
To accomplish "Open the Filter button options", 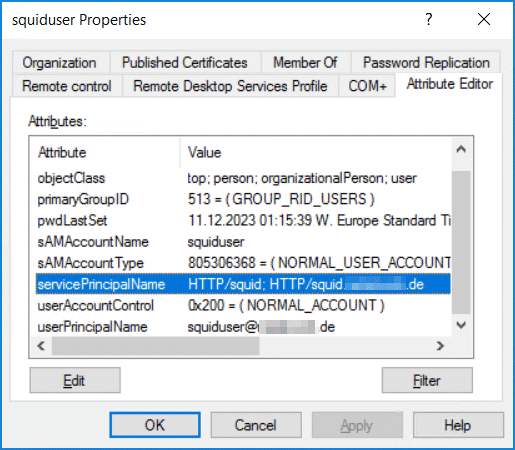I will (427, 380).
